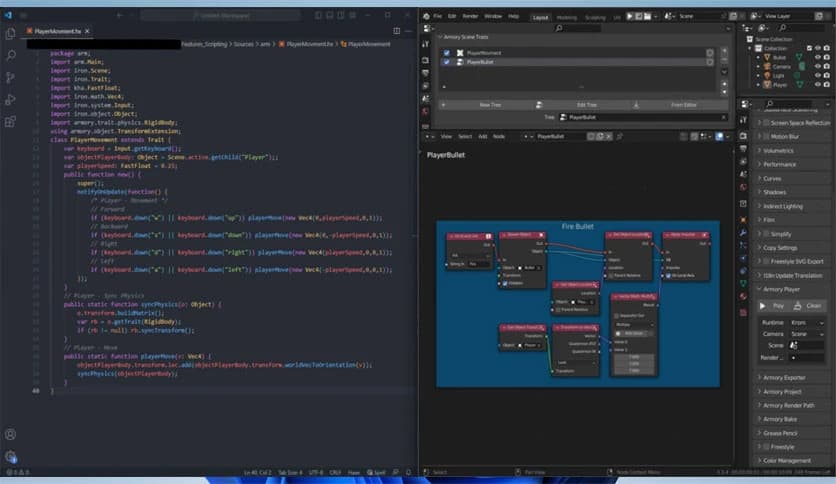Image resolution: width=836 pixels, height=484 pixels.
Task: Open Blender's File menu
Action: click(x=438, y=17)
